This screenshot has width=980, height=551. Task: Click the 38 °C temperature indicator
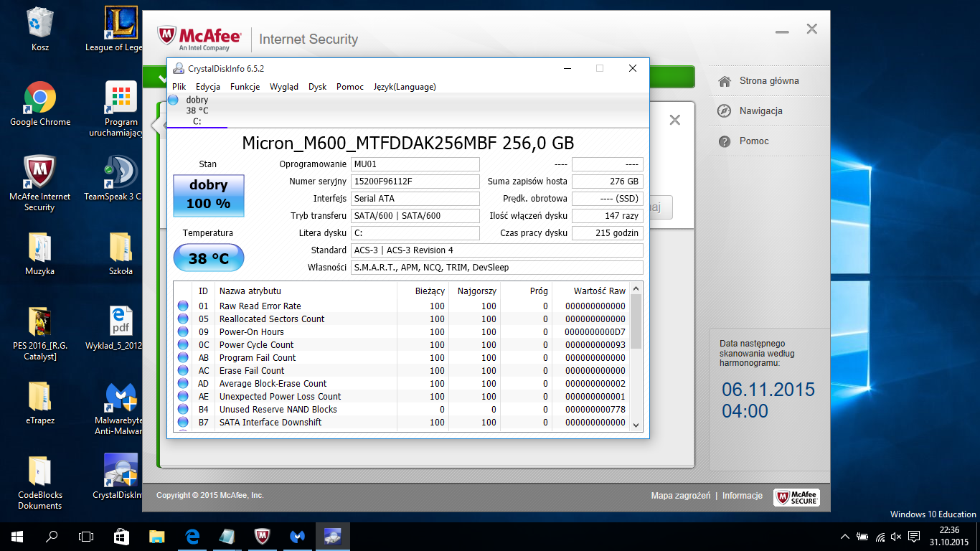tap(209, 258)
